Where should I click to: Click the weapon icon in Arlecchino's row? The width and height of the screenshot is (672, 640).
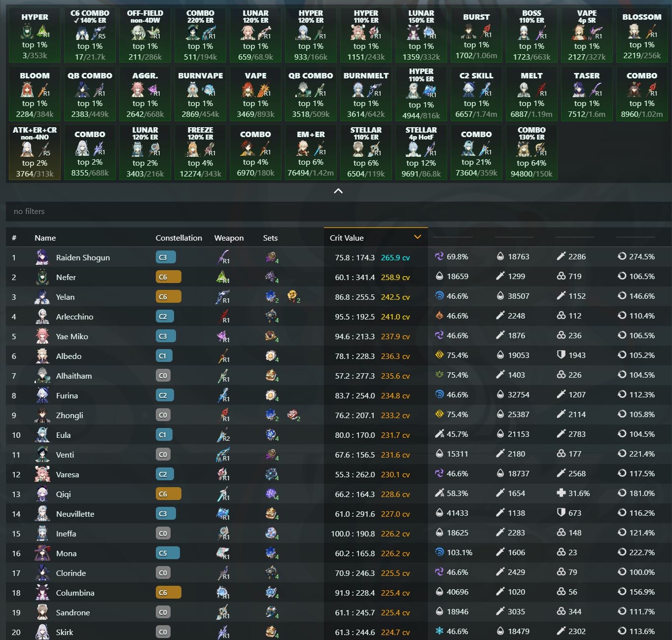pos(223,317)
